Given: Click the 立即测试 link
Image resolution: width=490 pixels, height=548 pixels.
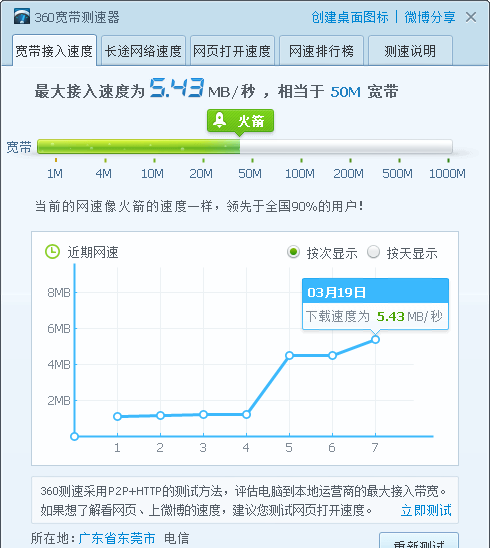Looking at the screenshot, I should tap(426, 510).
